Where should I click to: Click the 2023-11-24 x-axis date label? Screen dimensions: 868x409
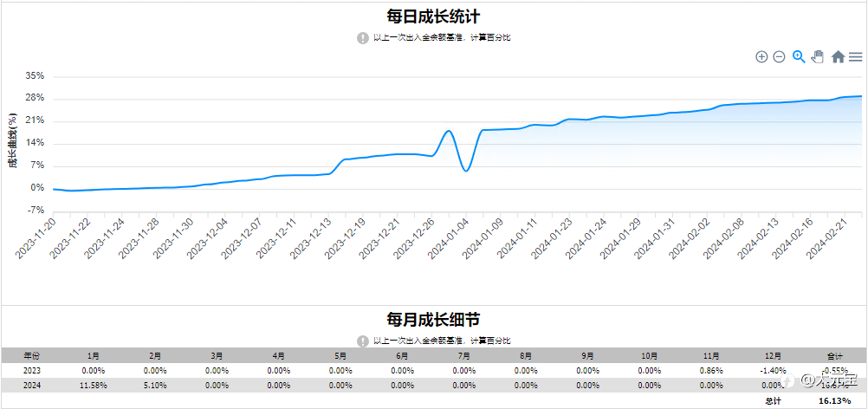tap(104, 238)
